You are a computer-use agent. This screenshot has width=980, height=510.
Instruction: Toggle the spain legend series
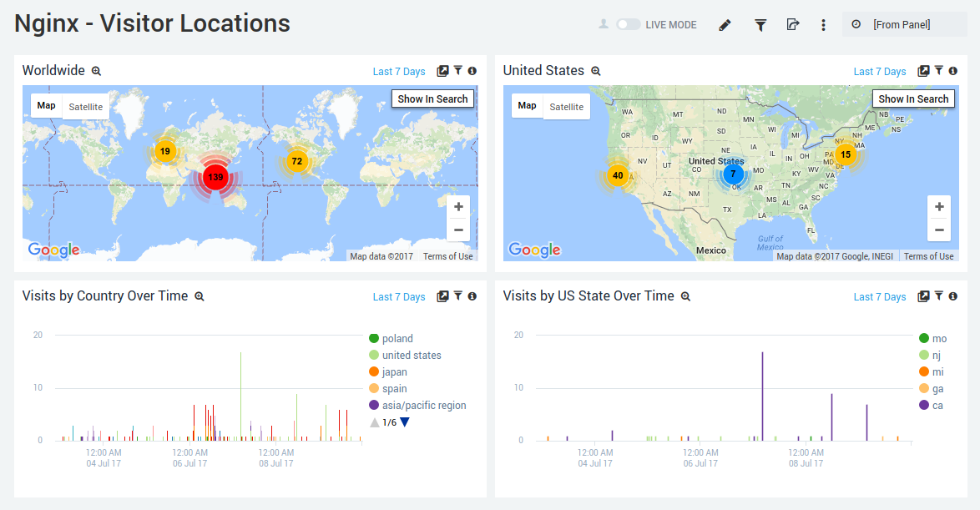(x=388, y=389)
